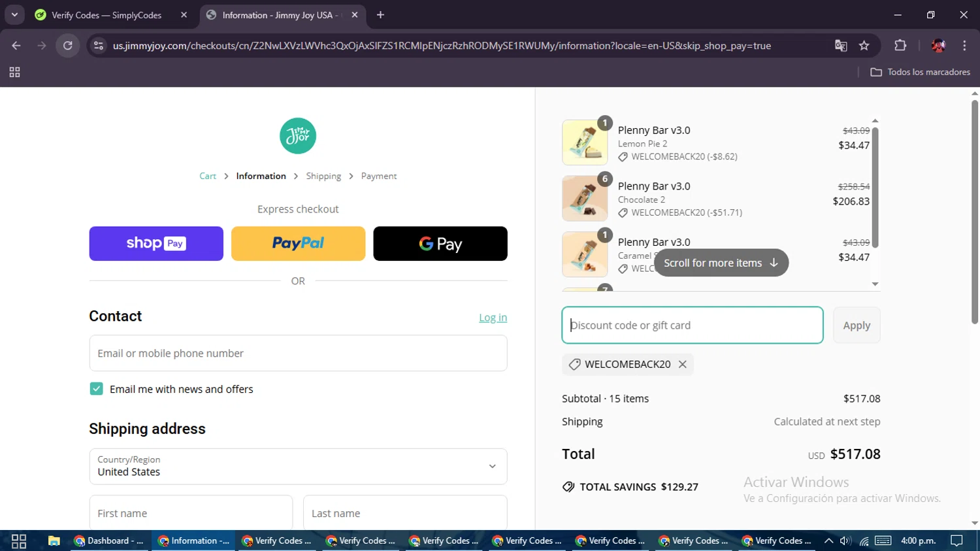The image size is (980, 551).
Task: Open File Explorer from taskbar
Action: (54, 541)
